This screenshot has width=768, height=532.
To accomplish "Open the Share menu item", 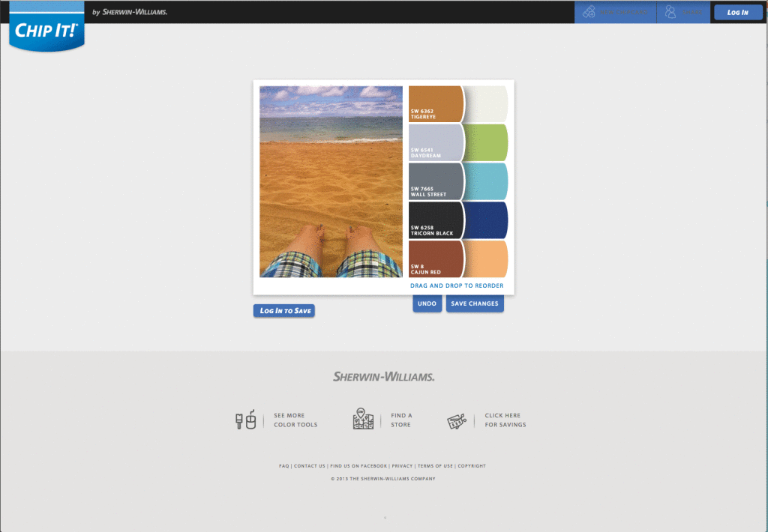I will (683, 12).
